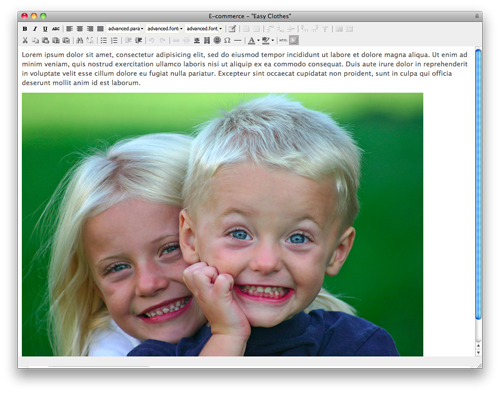Screen dimensions: 500x393
Task: Toggle italic formatting
Action: 35,29
